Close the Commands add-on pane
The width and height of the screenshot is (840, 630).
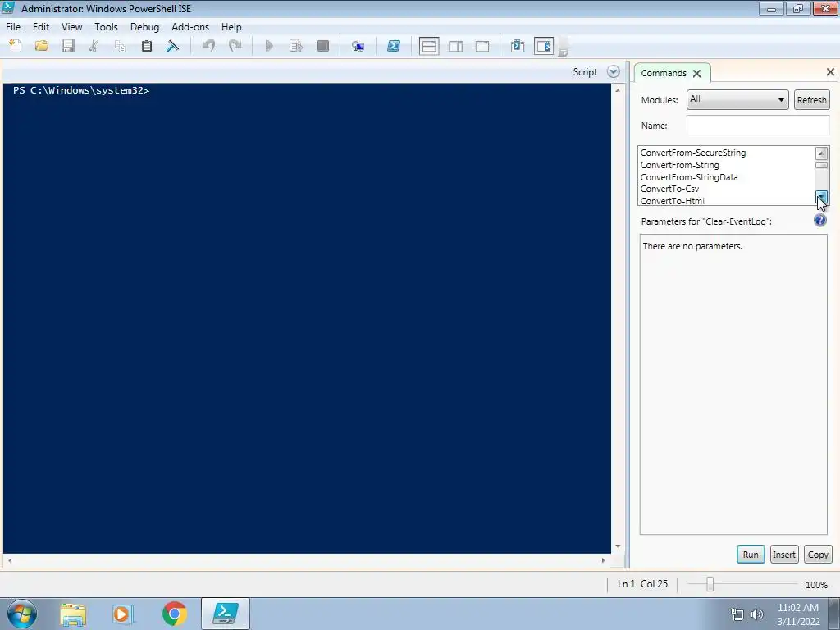coord(830,72)
